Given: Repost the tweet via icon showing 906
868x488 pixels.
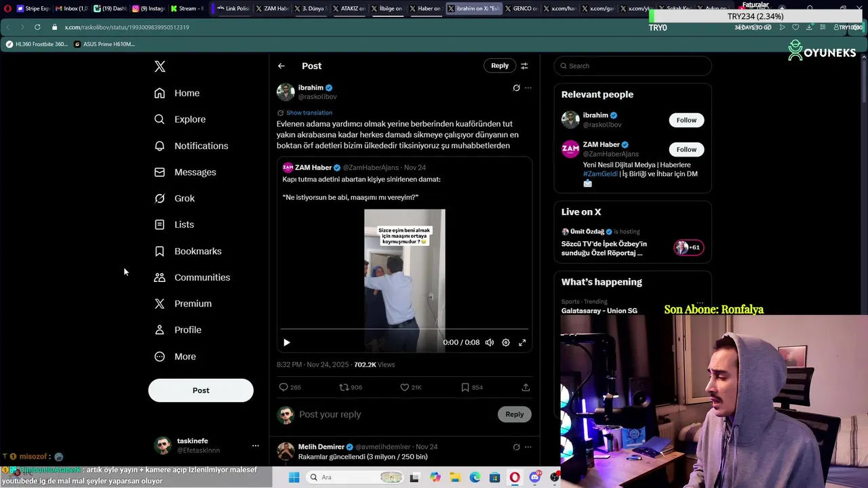Looking at the screenshot, I should click(x=344, y=387).
